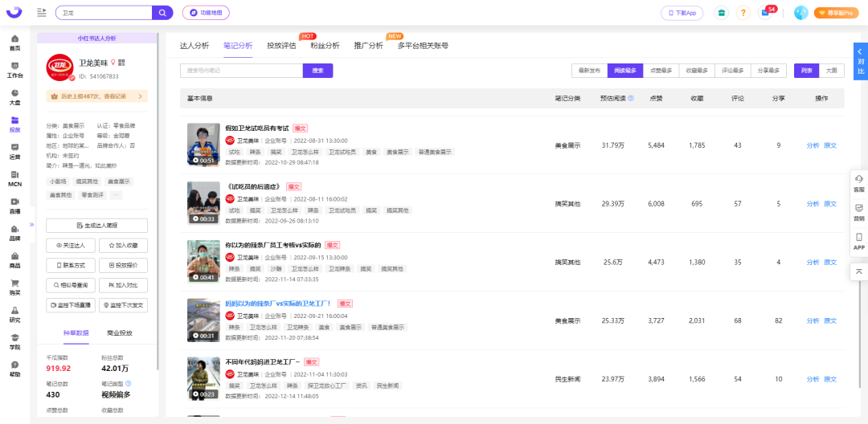Viewport: 868px width, 424px height.
Task: Click video thumbnail of 不同年代妈妈进卫龙工厂
Action: [x=203, y=378]
